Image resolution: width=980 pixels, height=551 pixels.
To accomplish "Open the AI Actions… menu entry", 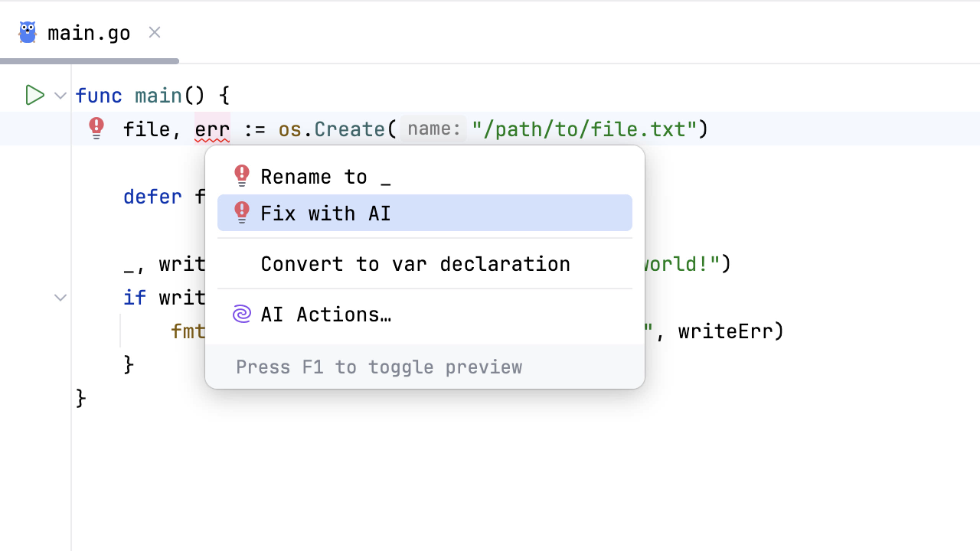I will tap(326, 315).
